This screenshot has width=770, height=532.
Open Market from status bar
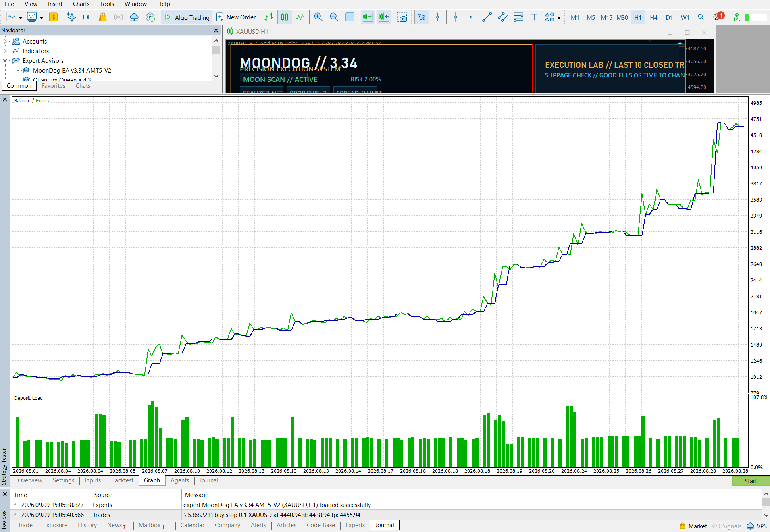tap(693, 526)
